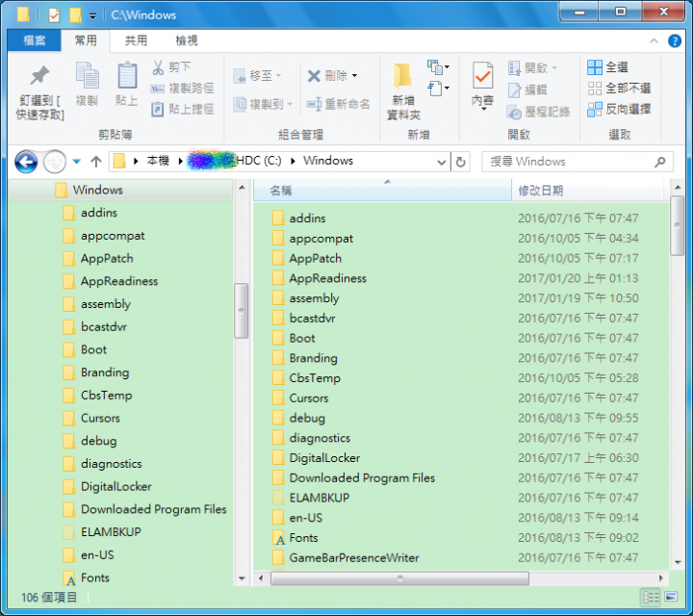
Task: Expand the Delete (刪除) dropdown arrow
Action: point(354,76)
